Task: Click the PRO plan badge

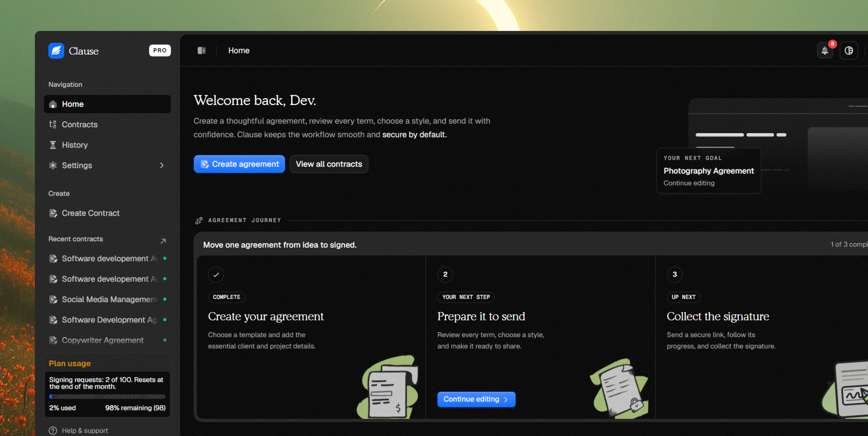Action: (160, 51)
